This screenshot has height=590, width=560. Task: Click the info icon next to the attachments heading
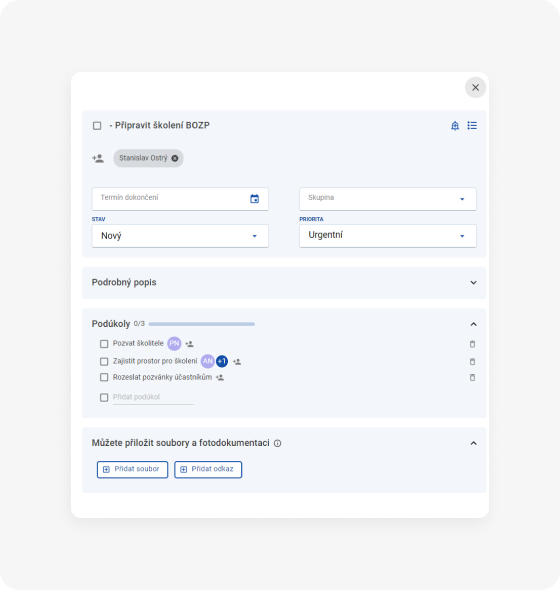tap(277, 443)
